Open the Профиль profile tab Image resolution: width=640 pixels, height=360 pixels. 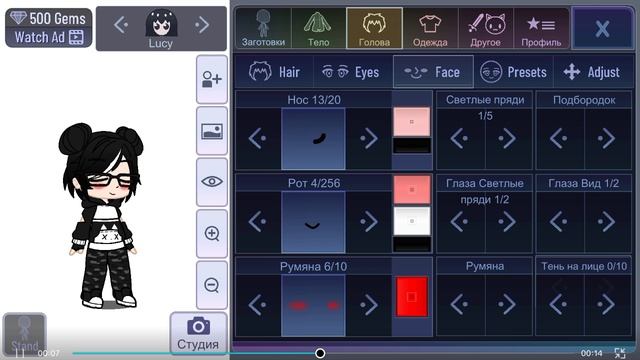(541, 28)
